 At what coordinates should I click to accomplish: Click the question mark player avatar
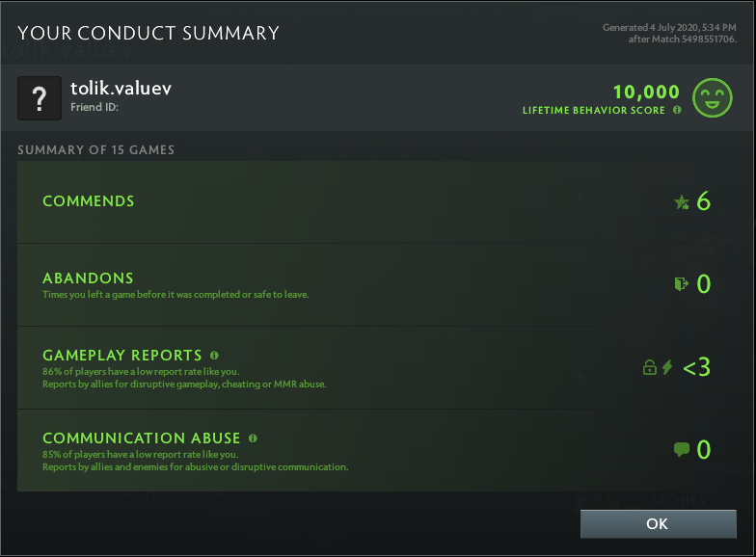(x=40, y=98)
